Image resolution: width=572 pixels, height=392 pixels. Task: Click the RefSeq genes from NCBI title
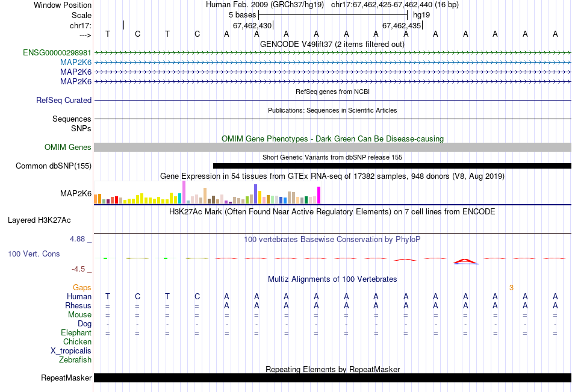coord(333,92)
